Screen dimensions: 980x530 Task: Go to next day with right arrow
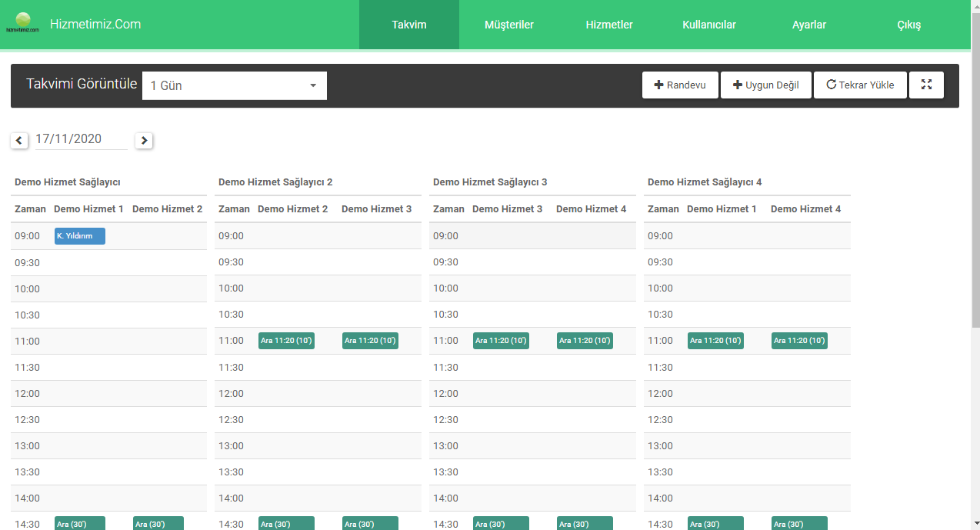click(x=144, y=141)
